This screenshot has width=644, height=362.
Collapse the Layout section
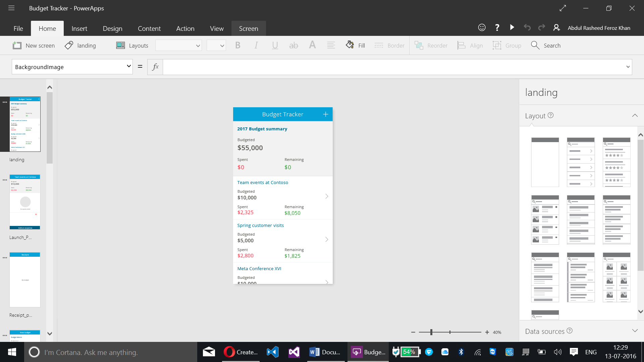click(635, 115)
